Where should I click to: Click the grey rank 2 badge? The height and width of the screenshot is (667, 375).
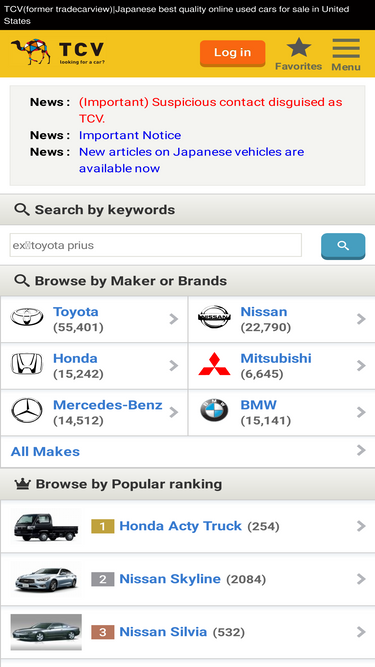tap(102, 579)
